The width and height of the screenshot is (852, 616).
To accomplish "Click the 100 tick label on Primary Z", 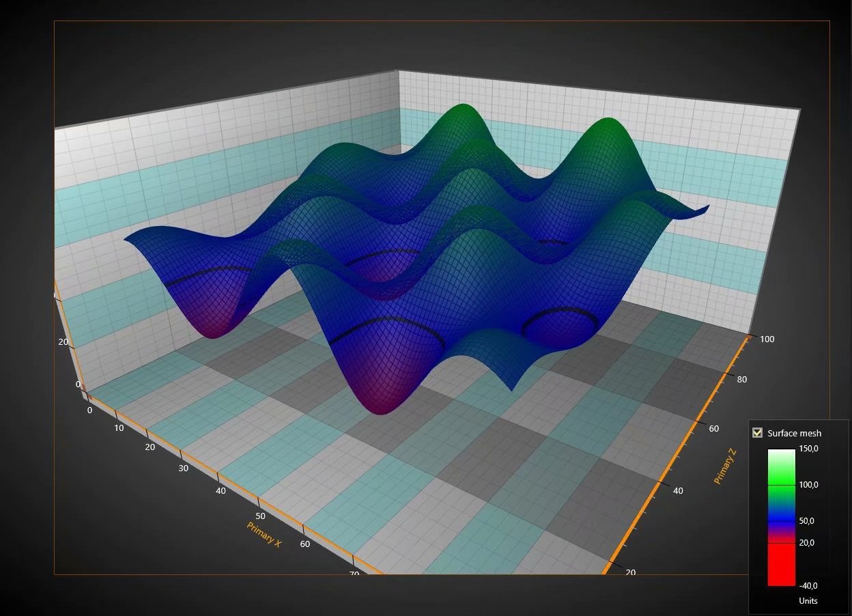I will pos(767,339).
